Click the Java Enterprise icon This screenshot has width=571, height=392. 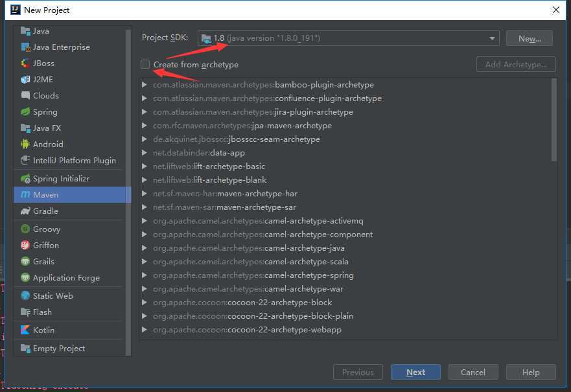click(x=25, y=47)
